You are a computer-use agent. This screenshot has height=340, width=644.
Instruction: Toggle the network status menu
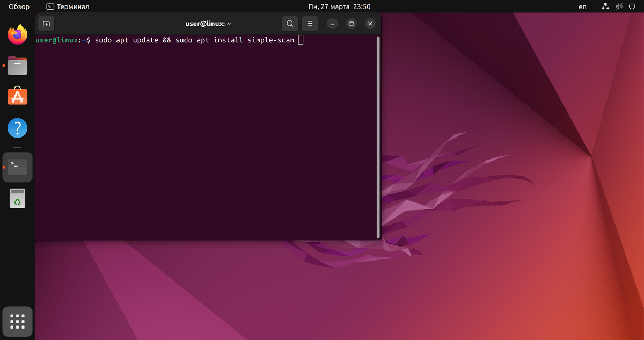click(605, 6)
